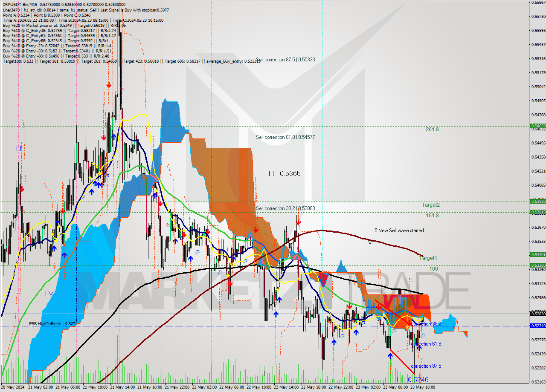Click the '21 May 18:00' time label

(150, 387)
